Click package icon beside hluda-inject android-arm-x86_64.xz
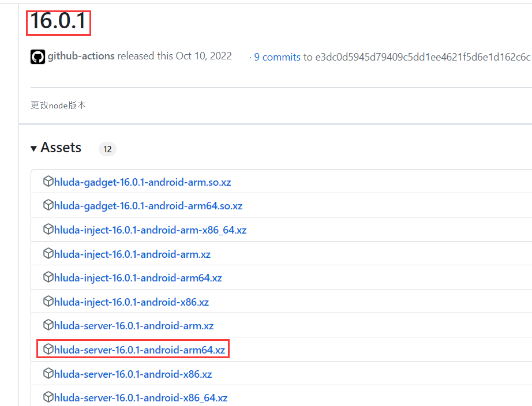The height and width of the screenshot is (406, 532). coord(48,230)
